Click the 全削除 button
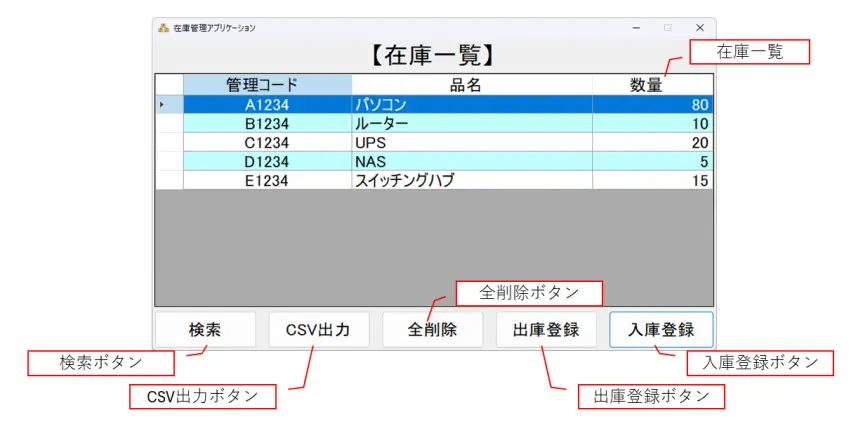860x422 pixels. pos(432,329)
